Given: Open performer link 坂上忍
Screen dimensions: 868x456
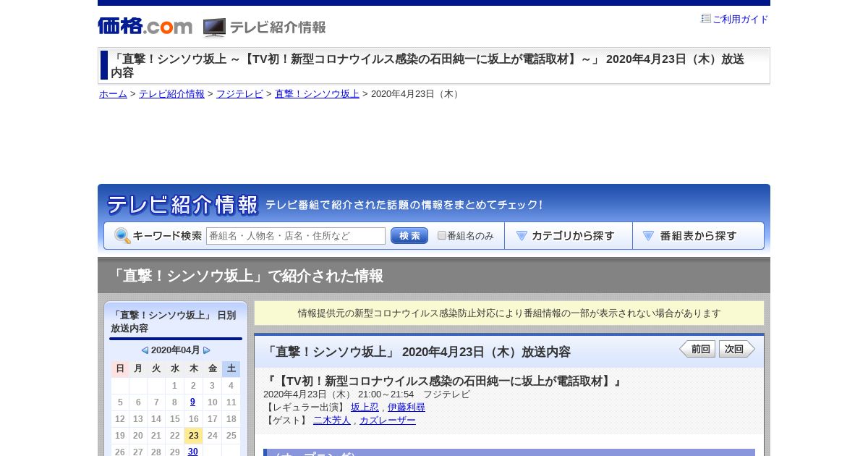Looking at the screenshot, I should pos(365,408).
